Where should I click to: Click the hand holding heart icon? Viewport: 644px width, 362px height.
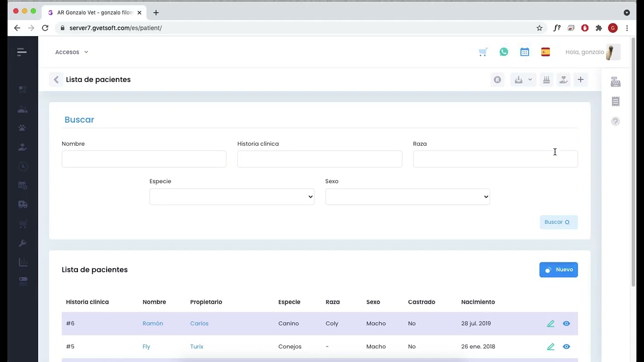point(563,79)
